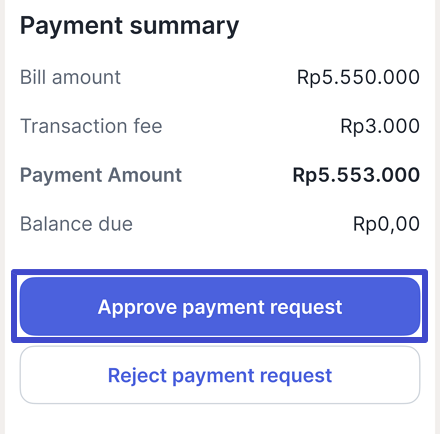Click the amount shown beside Bill amount
Screen dimensions: 440x434
coord(358,77)
